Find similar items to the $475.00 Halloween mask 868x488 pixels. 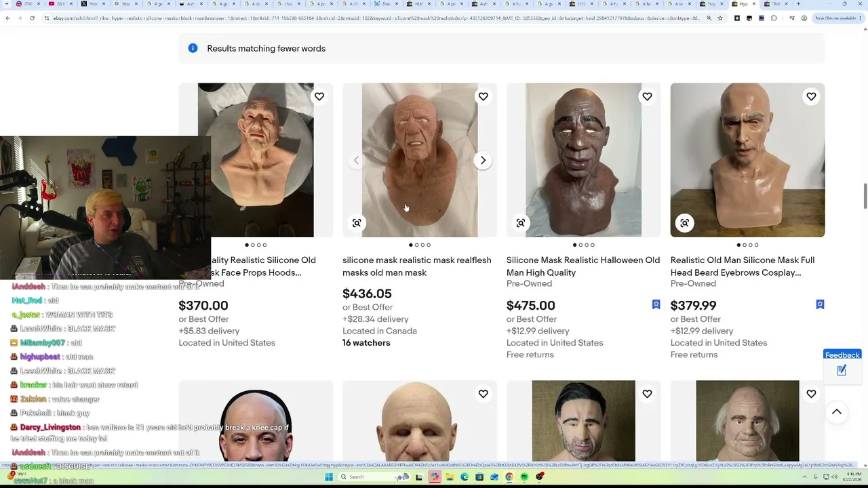(521, 223)
